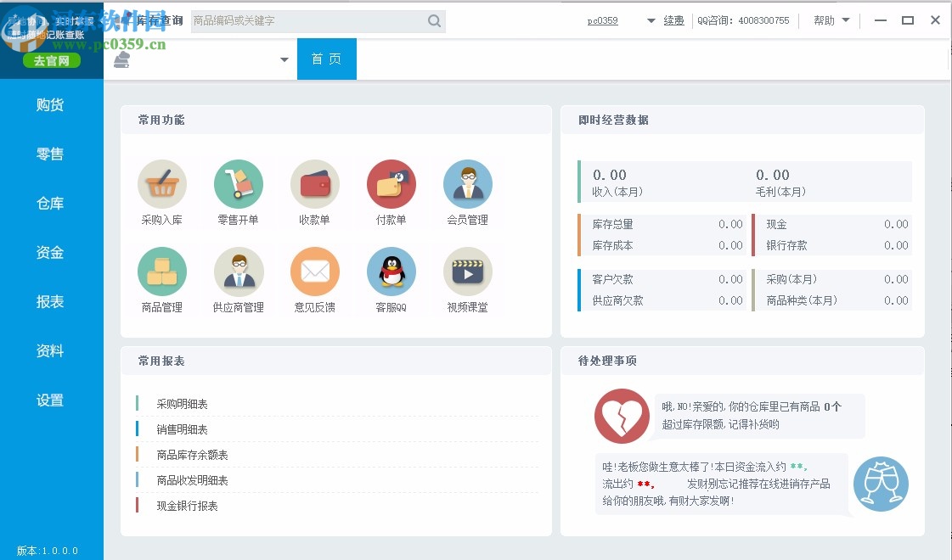Select 报表 in the left sidebar
The height and width of the screenshot is (560, 952).
[49, 301]
